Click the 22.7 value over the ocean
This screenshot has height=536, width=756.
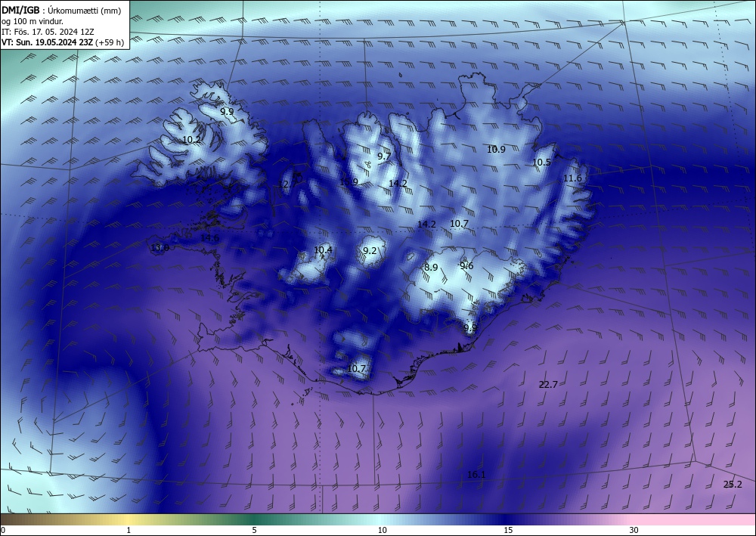coord(548,384)
